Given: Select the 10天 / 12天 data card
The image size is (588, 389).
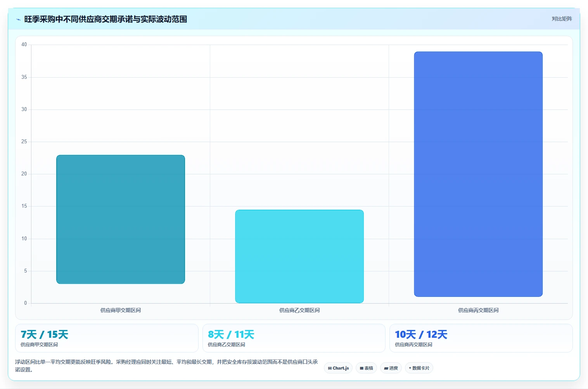Looking at the screenshot, I should [481, 338].
